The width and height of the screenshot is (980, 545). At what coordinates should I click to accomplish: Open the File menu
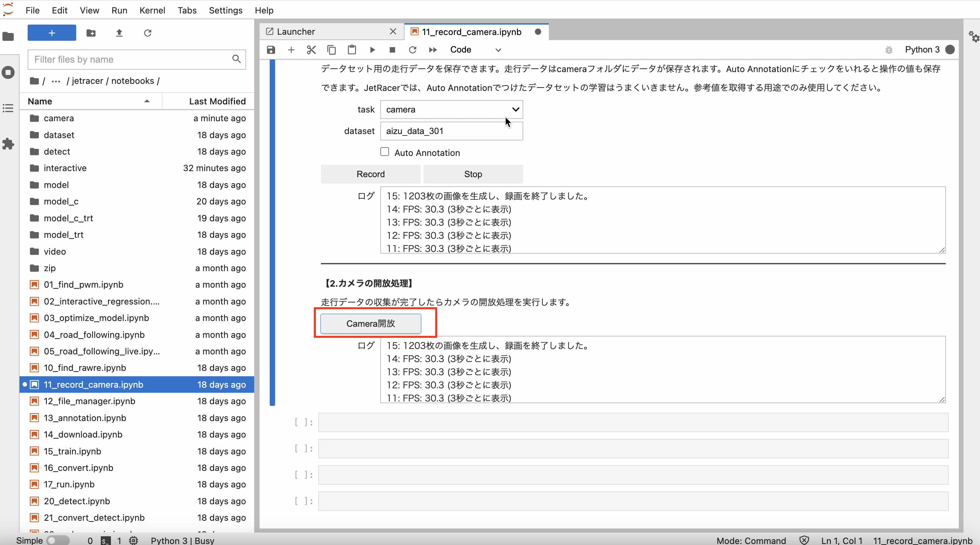(x=32, y=10)
